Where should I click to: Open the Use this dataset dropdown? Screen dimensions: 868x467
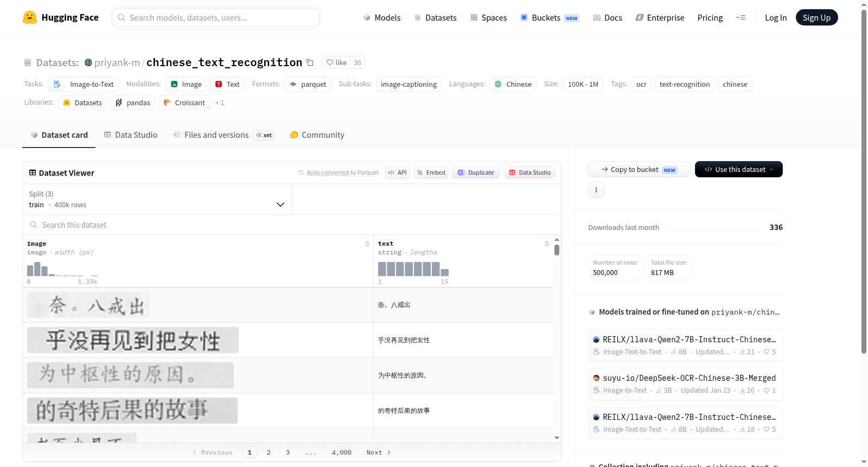coord(739,169)
